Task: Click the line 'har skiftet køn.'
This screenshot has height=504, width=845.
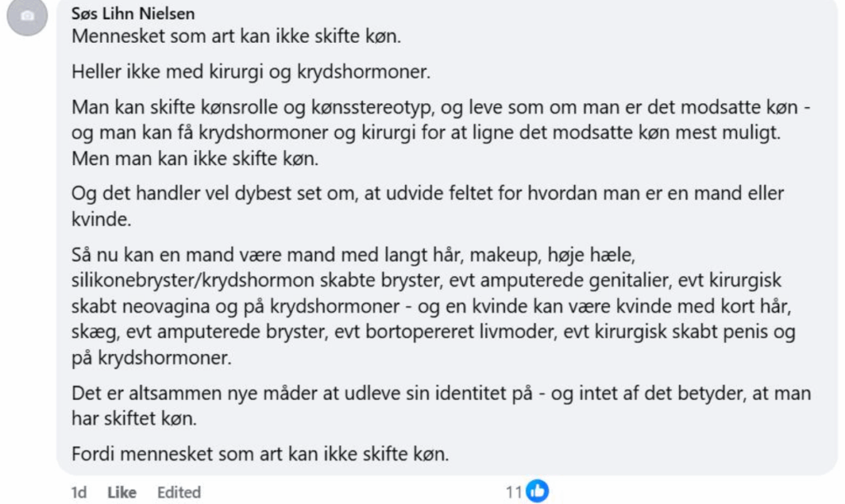Action: tap(134, 418)
